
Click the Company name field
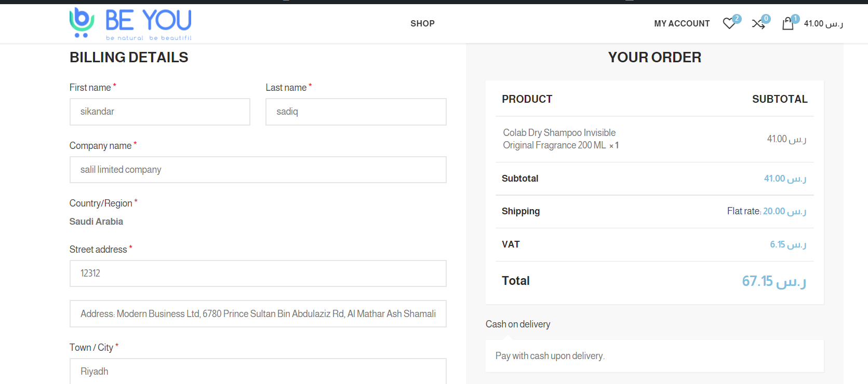[x=258, y=170]
